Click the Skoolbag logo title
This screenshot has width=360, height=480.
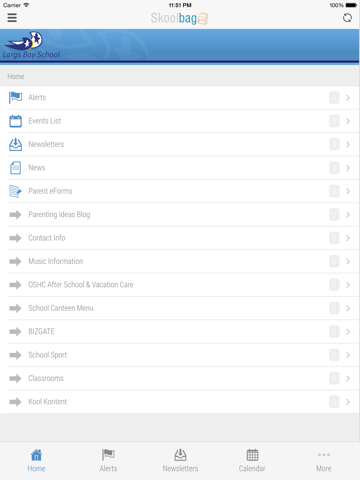point(179,18)
